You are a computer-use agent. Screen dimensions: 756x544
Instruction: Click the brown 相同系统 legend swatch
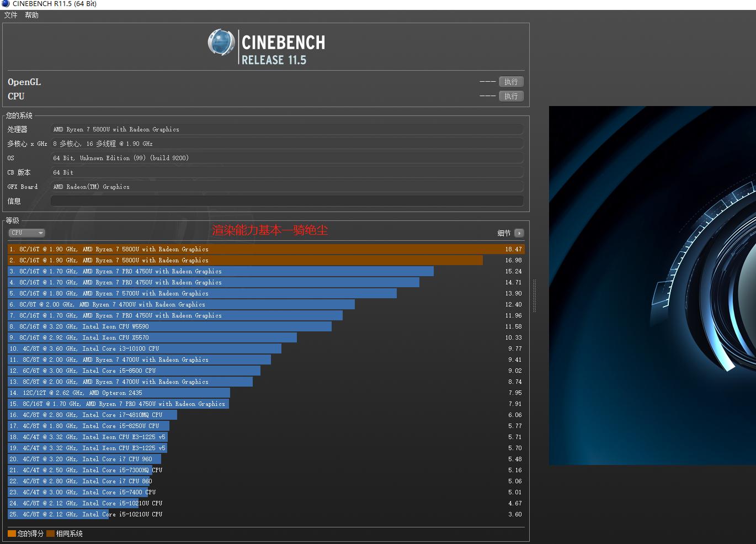(50, 534)
